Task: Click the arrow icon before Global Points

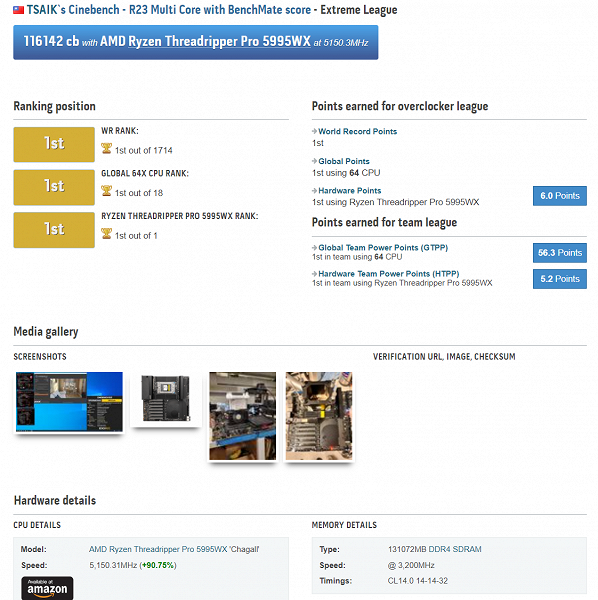Action: [314, 161]
